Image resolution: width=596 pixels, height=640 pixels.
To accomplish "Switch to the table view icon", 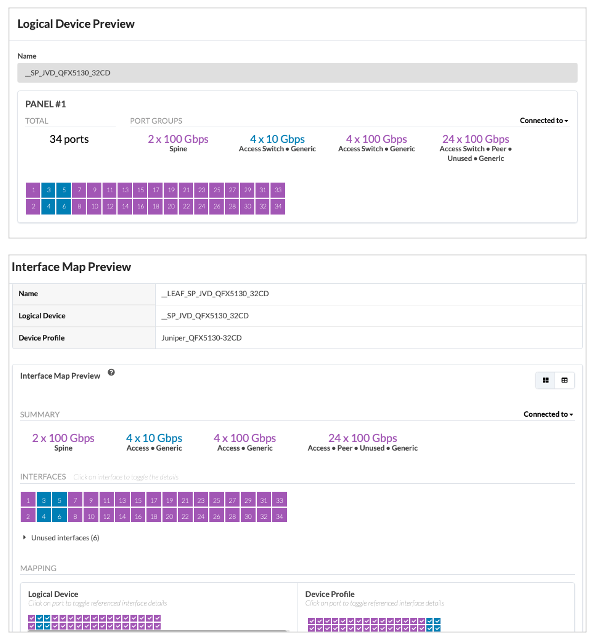I will 565,380.
